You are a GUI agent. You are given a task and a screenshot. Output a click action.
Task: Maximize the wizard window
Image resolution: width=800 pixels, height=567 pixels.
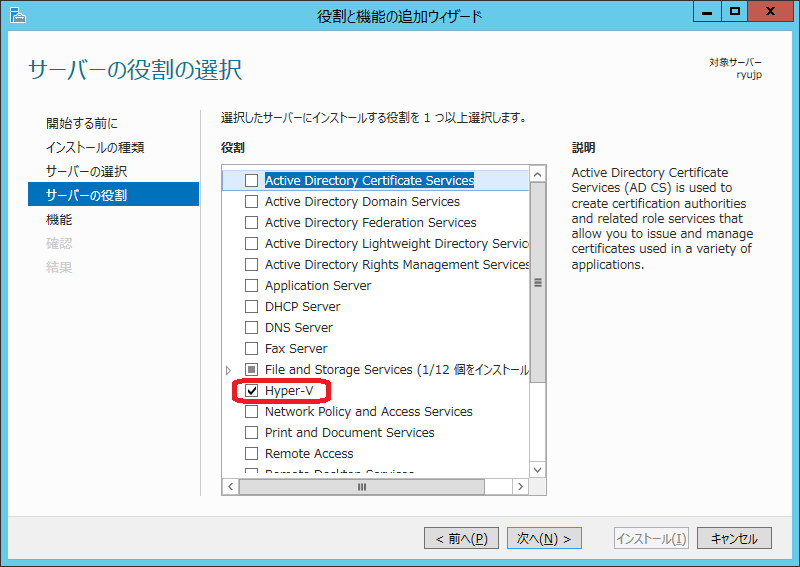pyautogui.click(x=735, y=12)
